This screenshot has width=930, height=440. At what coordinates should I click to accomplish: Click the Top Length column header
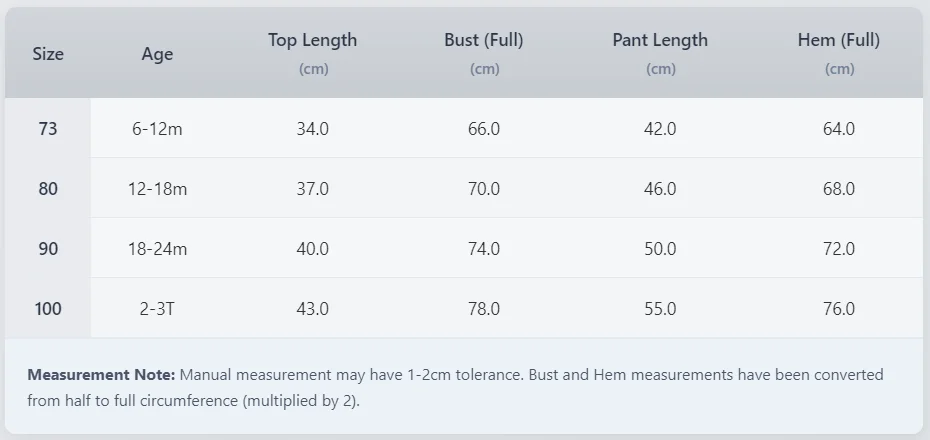(312, 41)
